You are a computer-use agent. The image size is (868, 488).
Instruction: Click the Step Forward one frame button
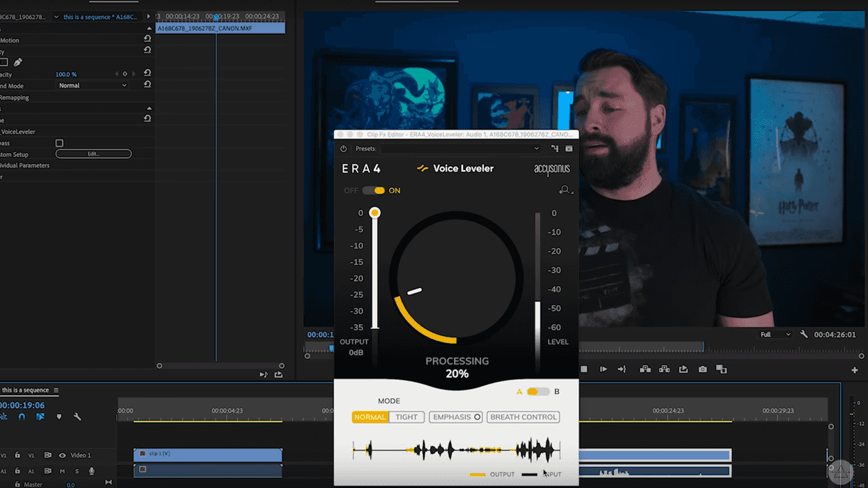(x=603, y=369)
